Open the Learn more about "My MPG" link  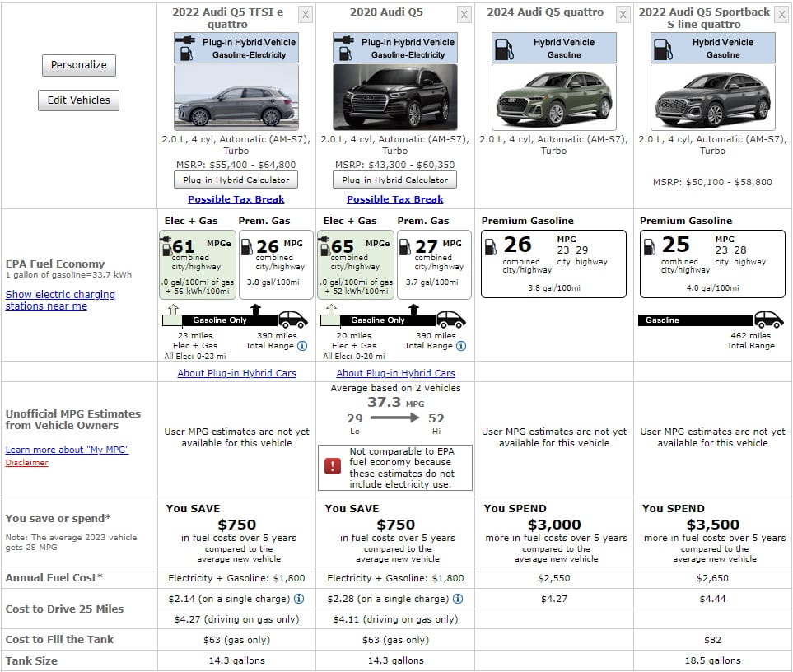(x=68, y=450)
